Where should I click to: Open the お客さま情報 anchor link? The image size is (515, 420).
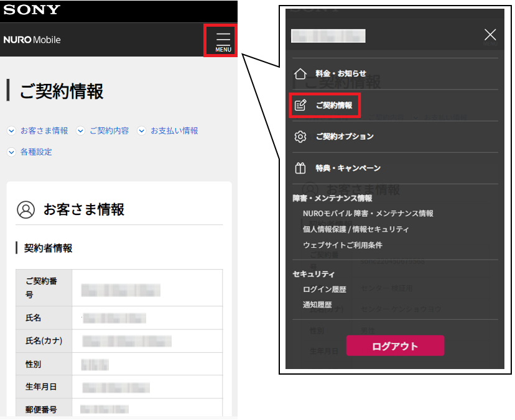tap(44, 130)
